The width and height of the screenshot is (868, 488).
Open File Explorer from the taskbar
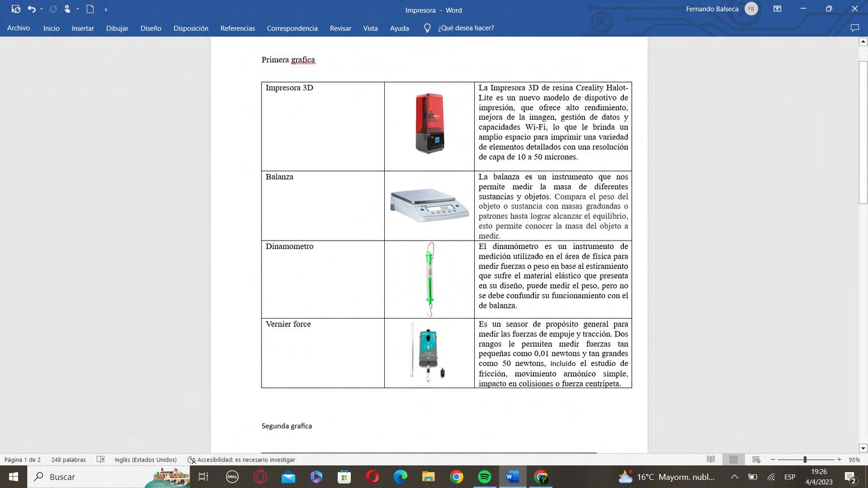(x=428, y=477)
